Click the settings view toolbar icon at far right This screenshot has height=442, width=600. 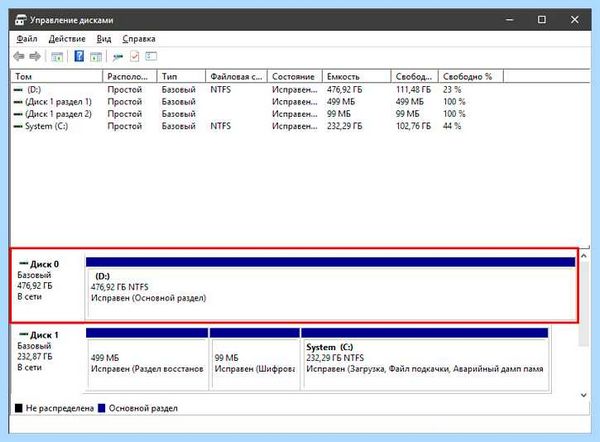(151, 56)
